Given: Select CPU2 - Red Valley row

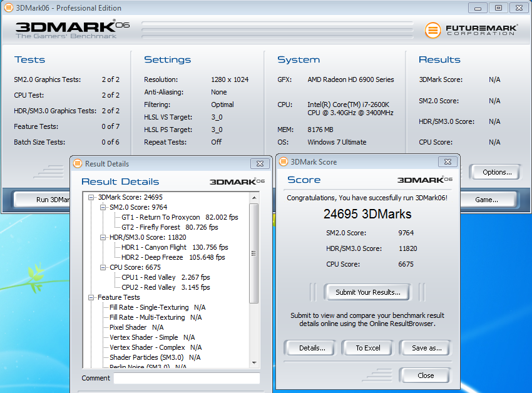Looking at the screenshot, I should pos(166,287).
